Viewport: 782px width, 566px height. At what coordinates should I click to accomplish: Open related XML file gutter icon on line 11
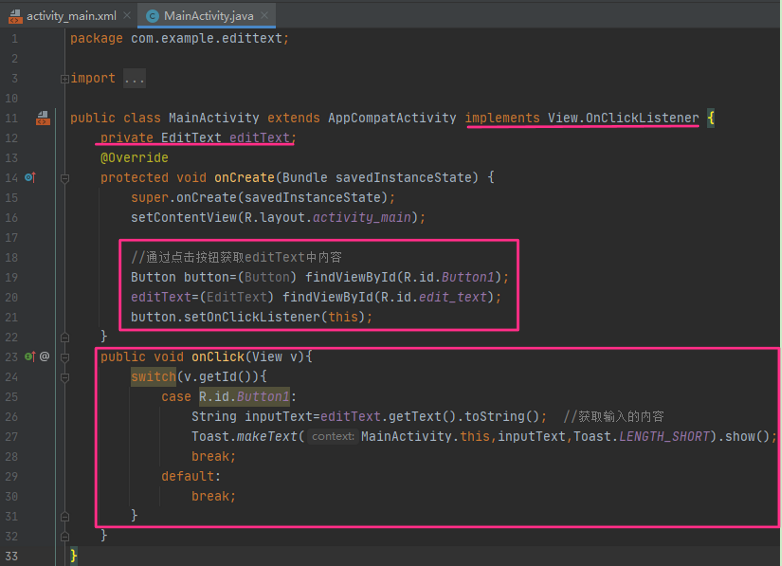click(43, 118)
